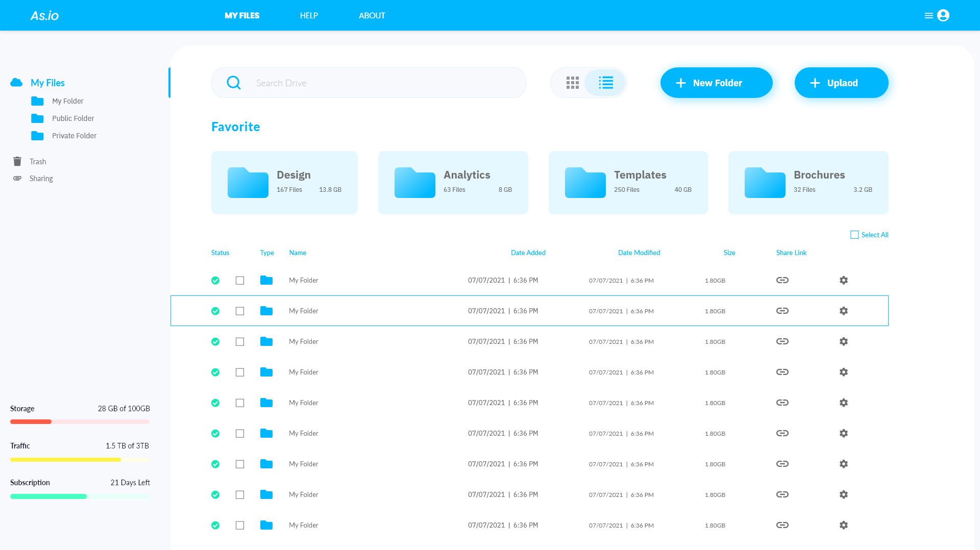Open the search icon in the search bar
Screen dimensions: 980x550
click(234, 82)
